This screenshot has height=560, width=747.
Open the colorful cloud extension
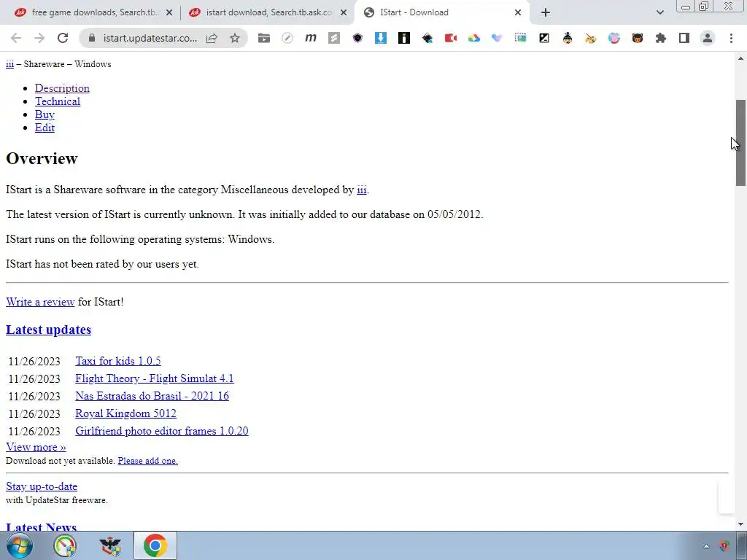pos(474,38)
